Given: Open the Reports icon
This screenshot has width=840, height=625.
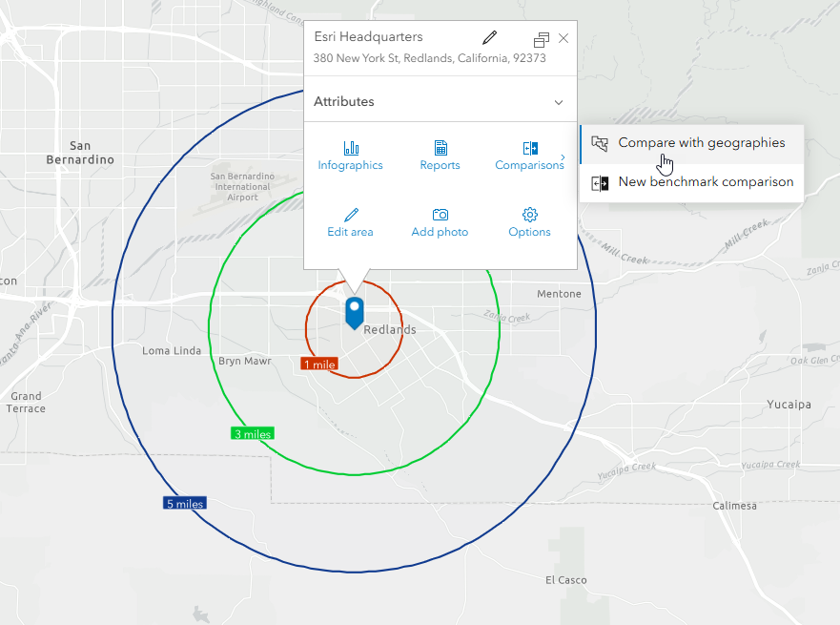Looking at the screenshot, I should point(440,147).
